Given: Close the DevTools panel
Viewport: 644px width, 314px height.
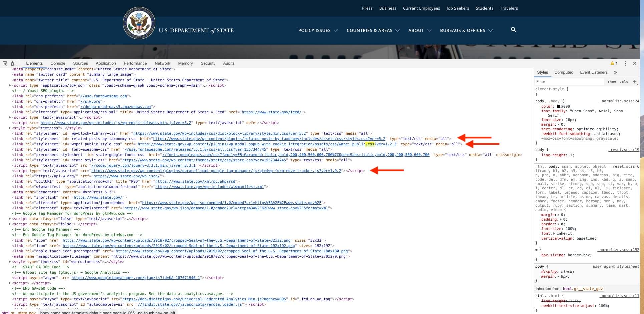Looking at the screenshot, I should (x=635, y=63).
